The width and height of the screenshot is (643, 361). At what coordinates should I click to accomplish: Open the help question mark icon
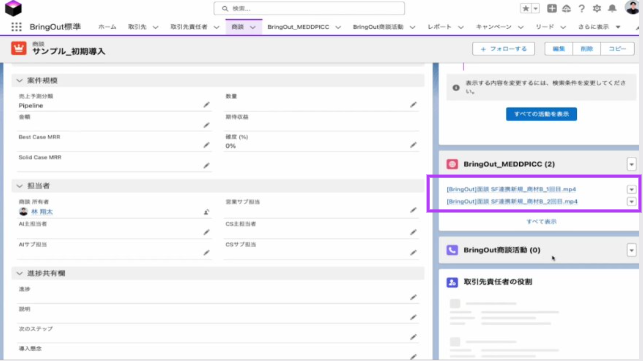pyautogui.click(x=581, y=9)
